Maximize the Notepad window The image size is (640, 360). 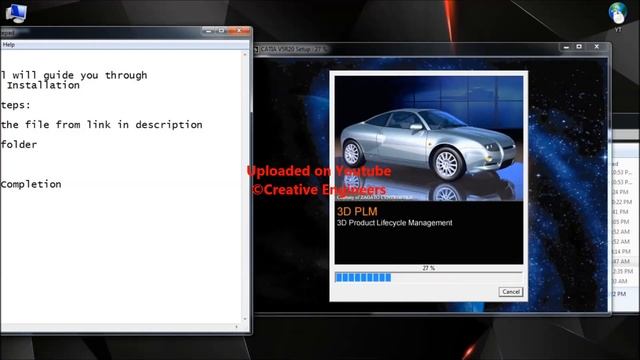point(221,31)
